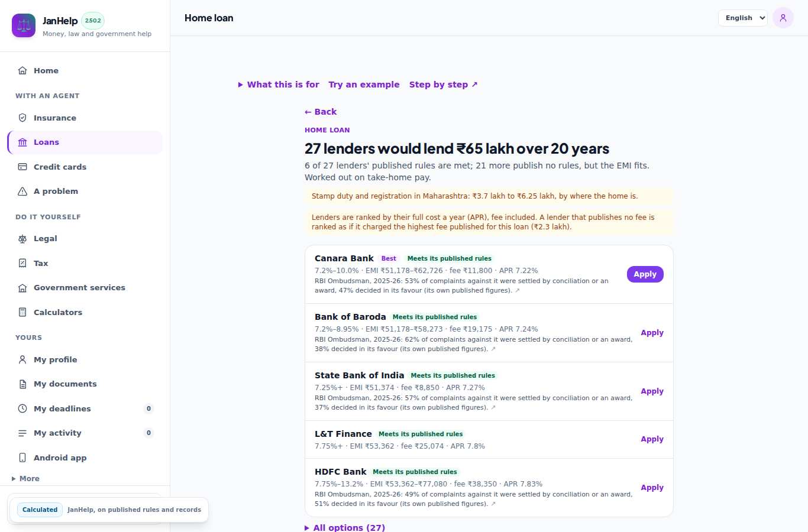Click the 2.50.2 version badge
Viewport: 808px width, 532px height.
(93, 21)
